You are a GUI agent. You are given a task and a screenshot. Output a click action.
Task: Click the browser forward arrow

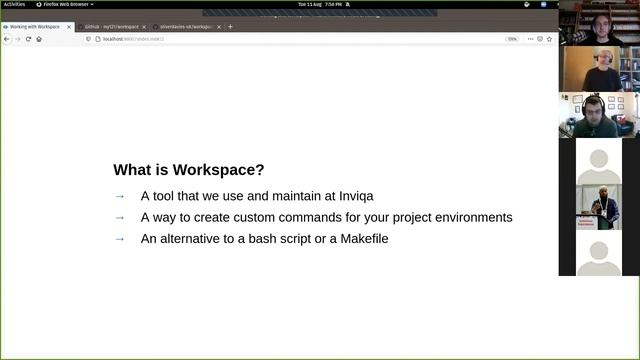click(18, 39)
